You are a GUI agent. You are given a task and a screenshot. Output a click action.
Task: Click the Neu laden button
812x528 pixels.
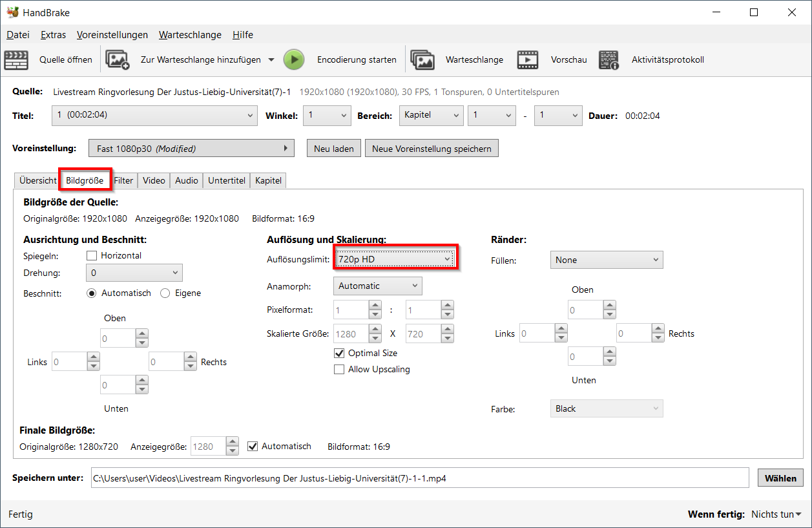pyautogui.click(x=333, y=149)
